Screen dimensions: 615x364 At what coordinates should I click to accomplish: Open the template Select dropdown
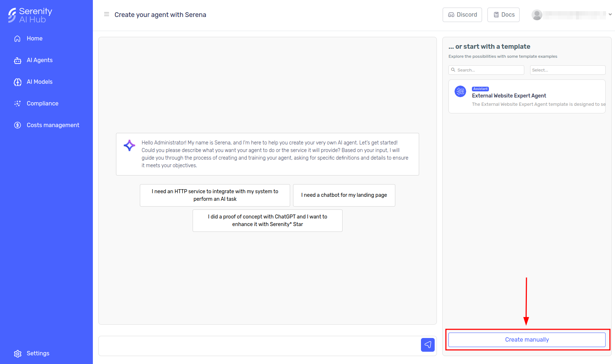coord(568,70)
